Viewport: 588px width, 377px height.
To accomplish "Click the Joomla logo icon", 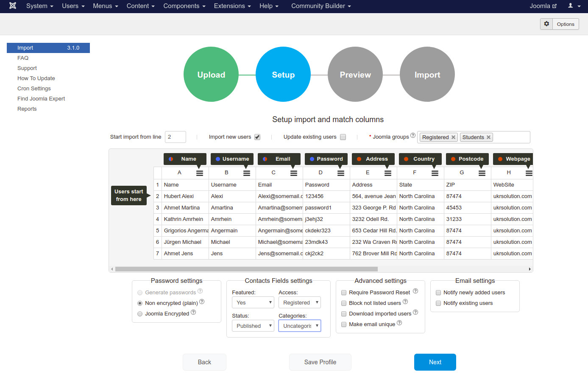I will coord(13,6).
